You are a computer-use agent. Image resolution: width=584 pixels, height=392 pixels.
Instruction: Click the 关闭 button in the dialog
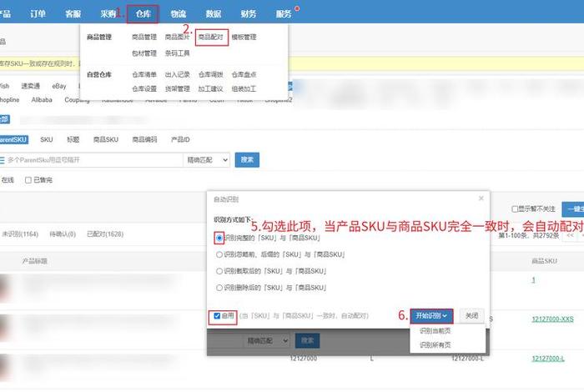point(471,315)
